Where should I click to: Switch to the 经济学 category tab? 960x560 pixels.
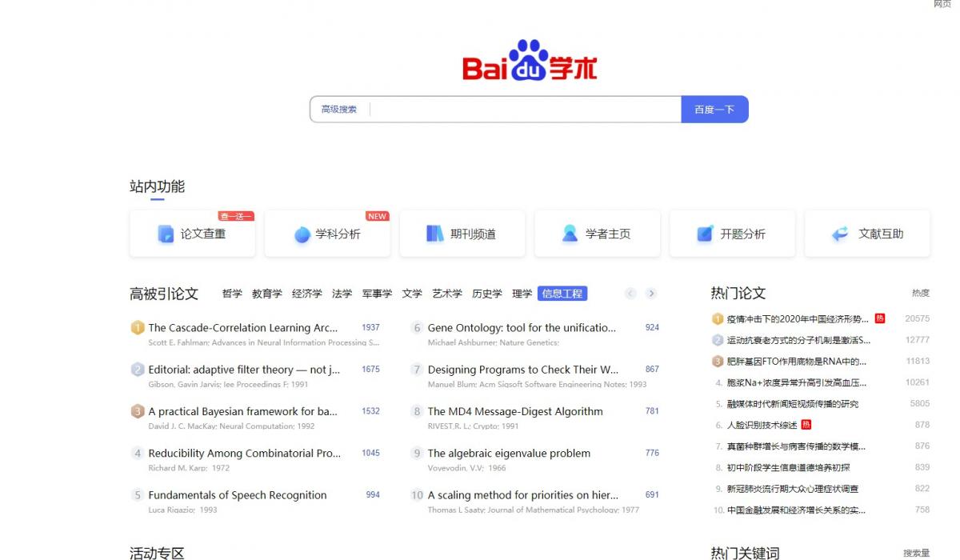click(307, 294)
